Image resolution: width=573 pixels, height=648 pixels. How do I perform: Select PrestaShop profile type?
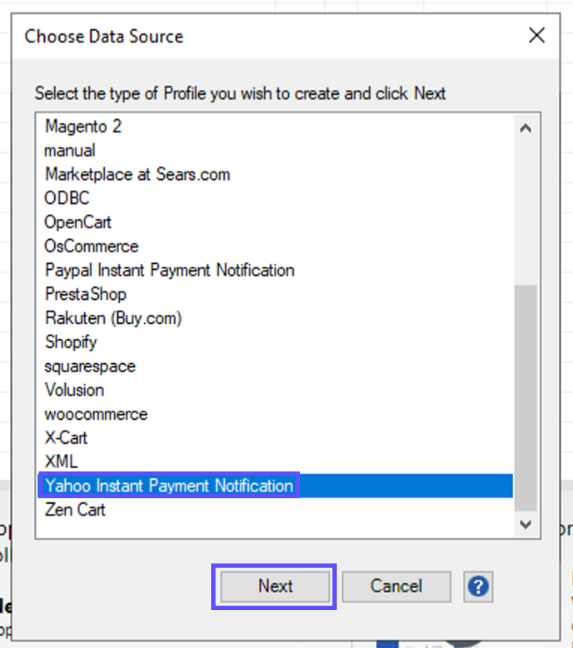click(x=86, y=294)
